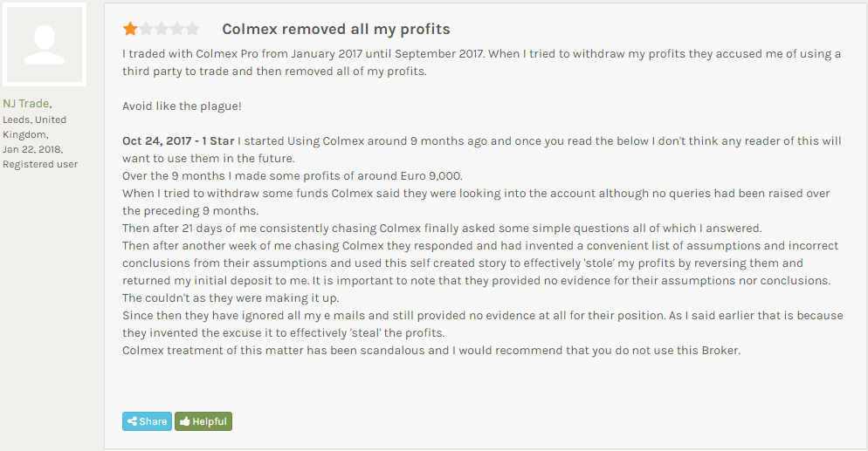This screenshot has width=868, height=451.
Task: Click the fifth rating star
Action: pyautogui.click(x=193, y=30)
